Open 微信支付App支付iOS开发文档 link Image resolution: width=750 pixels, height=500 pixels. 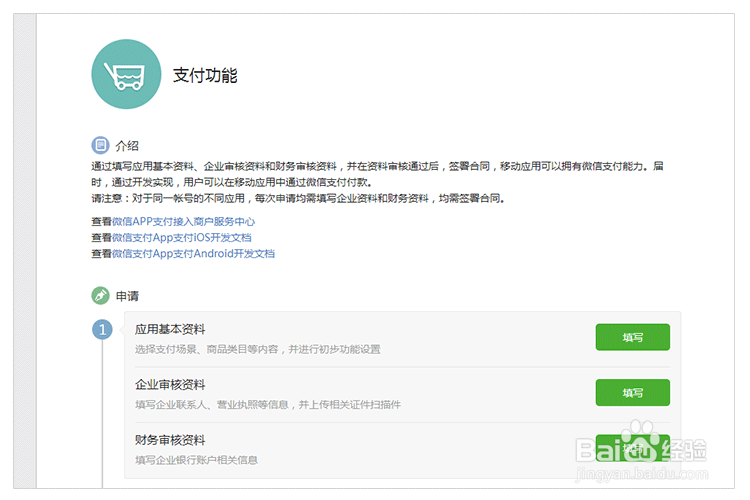click(182, 237)
